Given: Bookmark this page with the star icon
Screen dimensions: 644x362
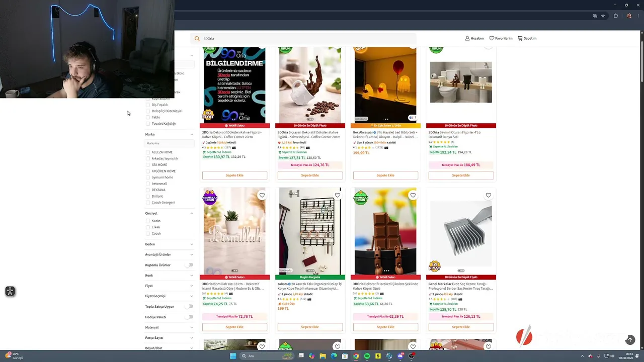Looking at the screenshot, I should [603, 16].
